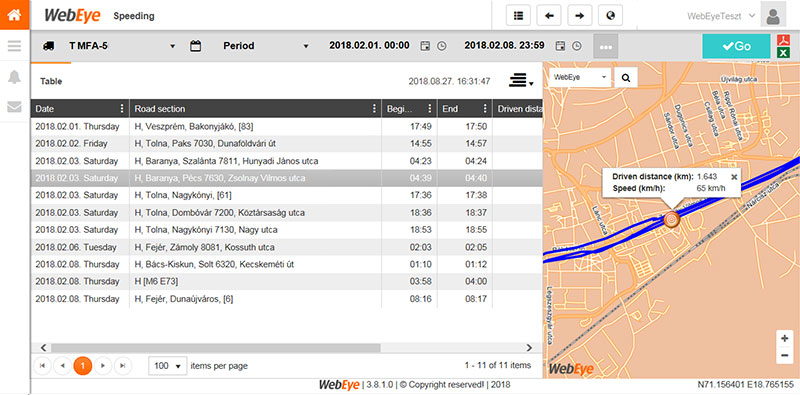Viewport: 800px width, 395px height.
Task: Open the Period dropdown
Action: (306, 46)
